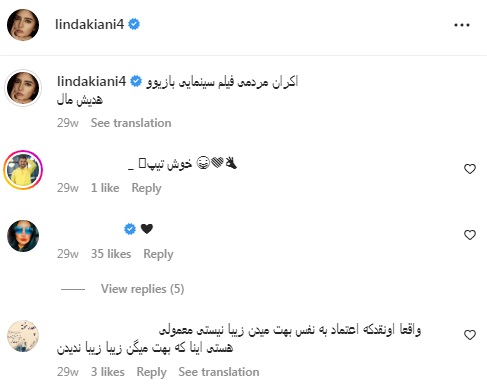The image size is (487, 389).
Task: View the 35 likes list
Action: [111, 254]
